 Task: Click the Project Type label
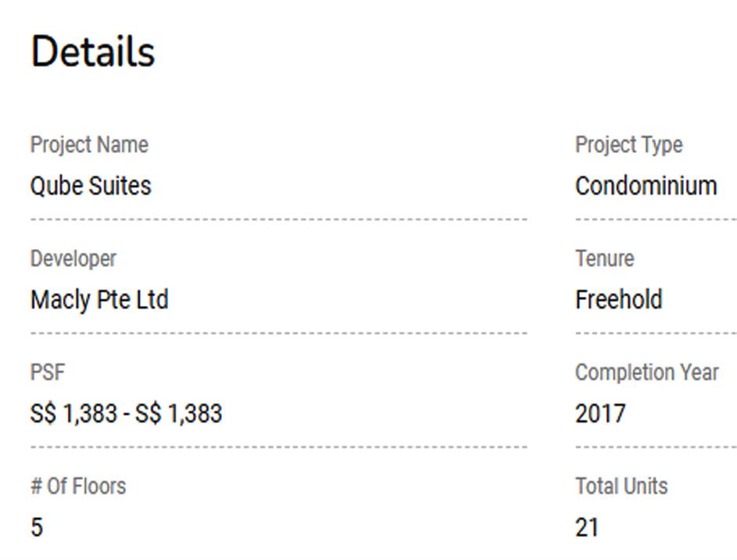click(x=628, y=144)
